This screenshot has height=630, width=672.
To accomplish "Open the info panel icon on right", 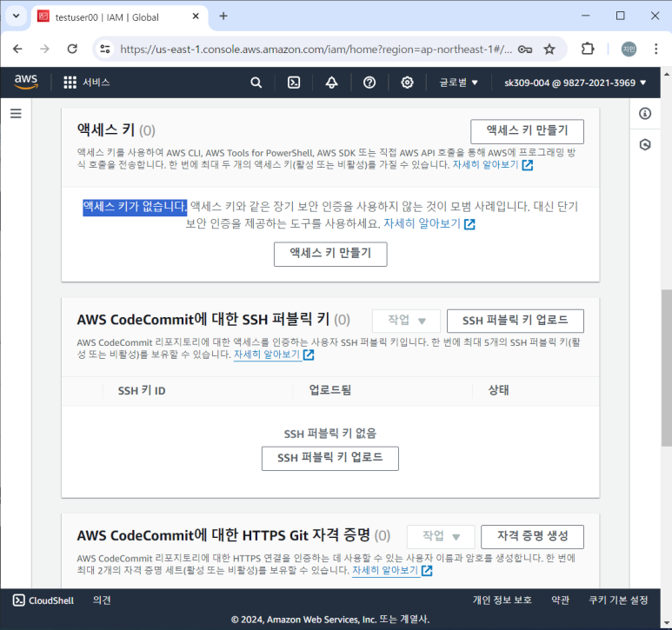I will tap(645, 114).
